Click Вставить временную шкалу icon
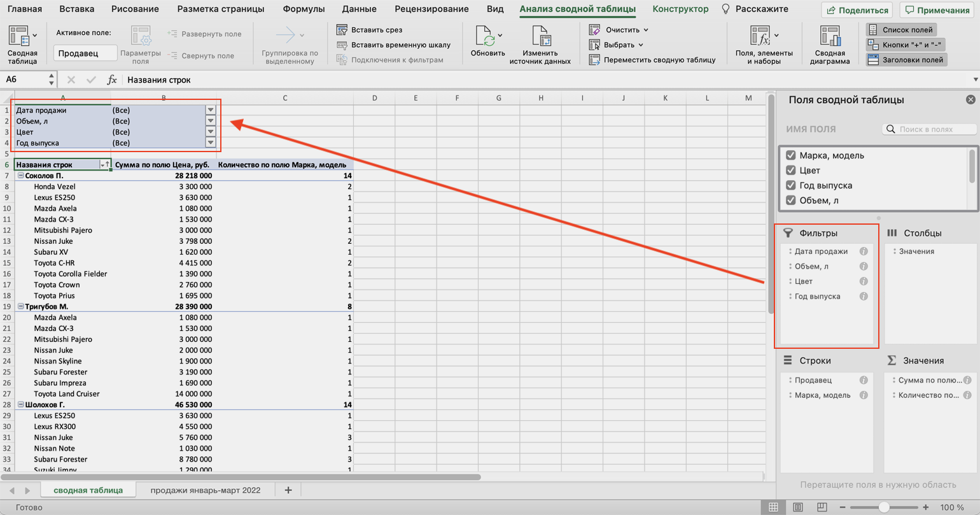Image resolution: width=980 pixels, height=515 pixels. click(342, 45)
